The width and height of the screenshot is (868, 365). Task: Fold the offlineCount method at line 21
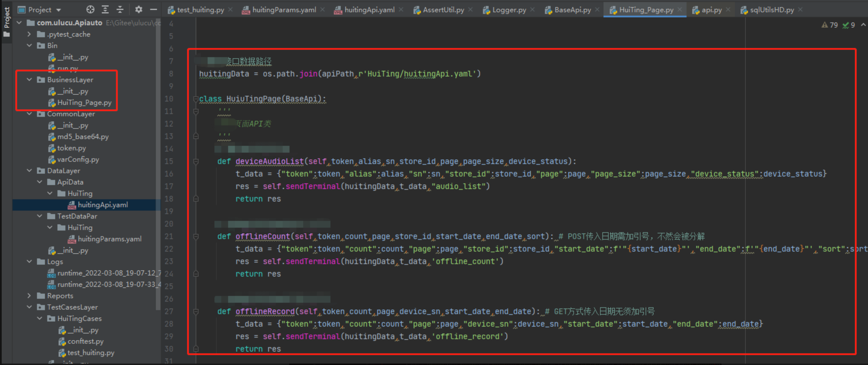[196, 237]
